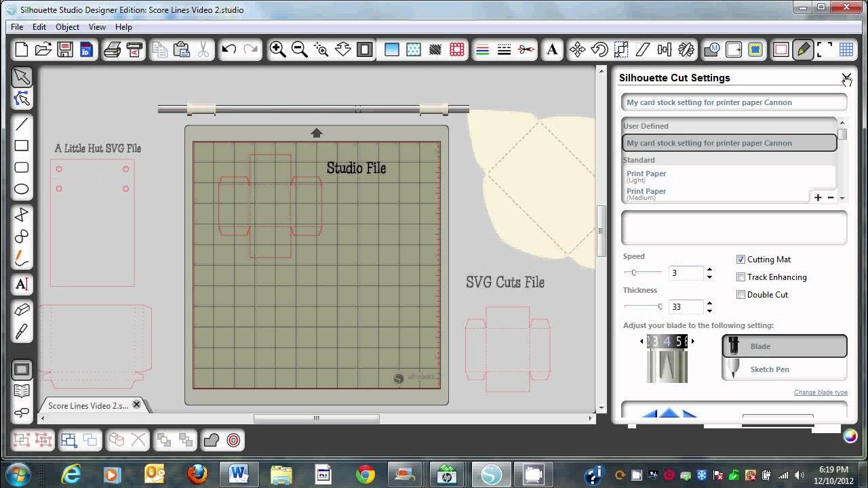The width and height of the screenshot is (868, 488).
Task: Open Silhouette Cut Settings pencil icon
Action: tap(803, 49)
